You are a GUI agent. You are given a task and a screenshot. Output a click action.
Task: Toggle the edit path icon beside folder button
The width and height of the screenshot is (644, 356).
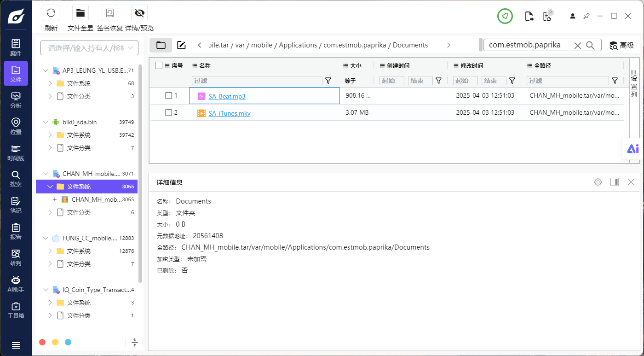click(x=181, y=45)
